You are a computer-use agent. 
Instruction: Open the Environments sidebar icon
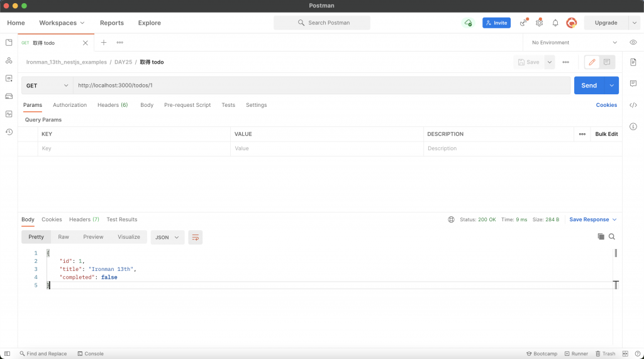coord(9,78)
